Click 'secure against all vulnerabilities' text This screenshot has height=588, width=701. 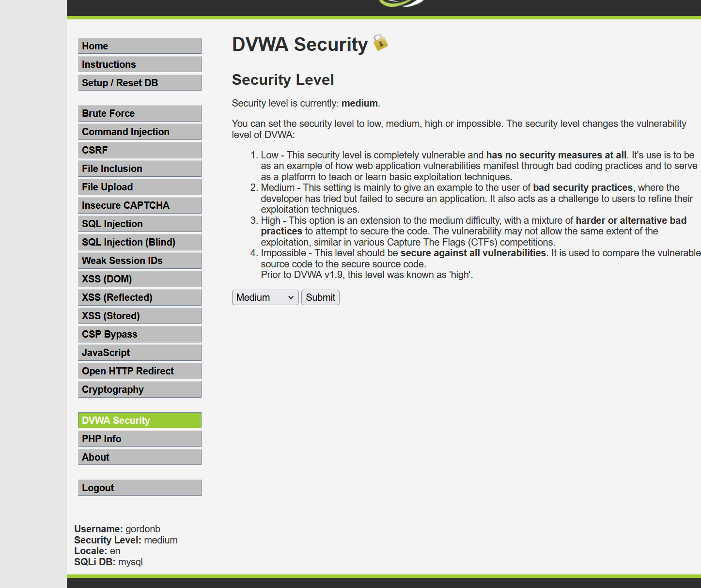[x=473, y=253]
